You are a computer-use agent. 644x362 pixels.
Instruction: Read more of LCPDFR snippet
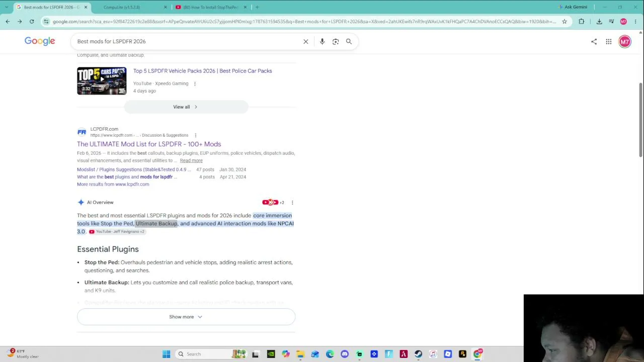[x=191, y=160]
